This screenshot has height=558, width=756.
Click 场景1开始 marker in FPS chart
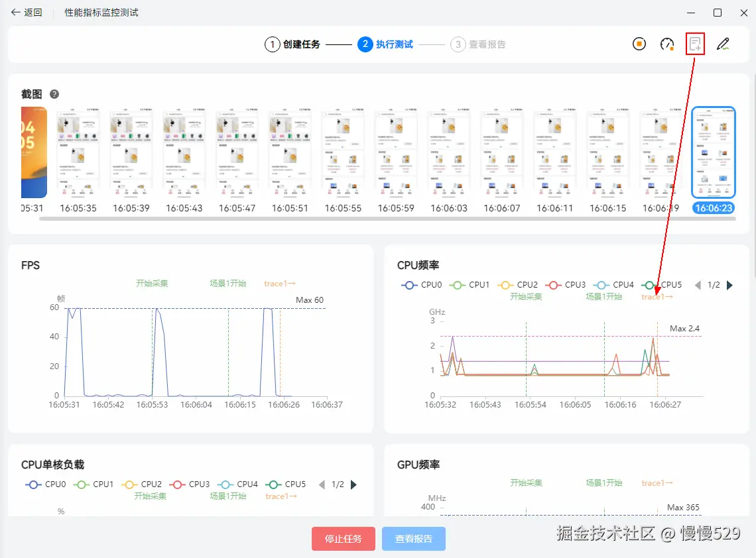(228, 284)
